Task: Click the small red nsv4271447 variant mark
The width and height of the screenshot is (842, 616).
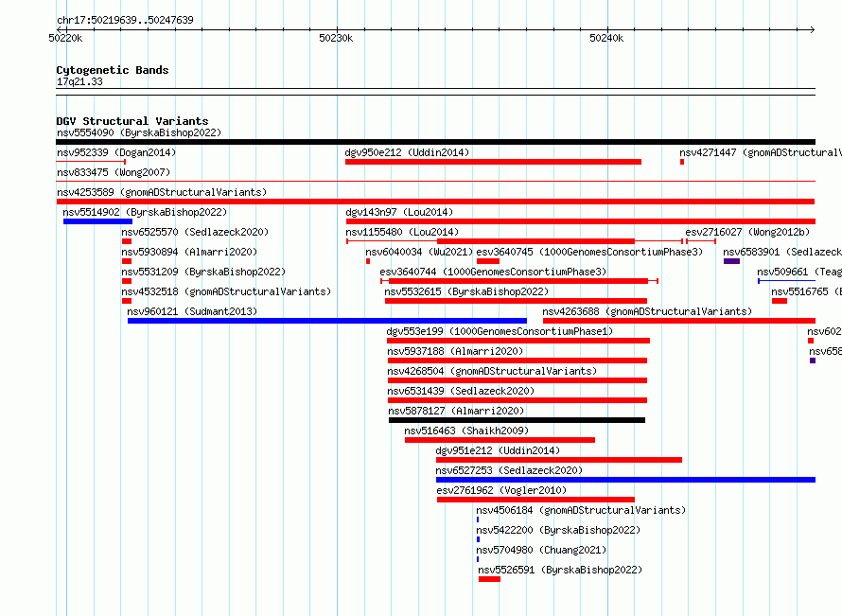Action: pyautogui.click(x=682, y=162)
